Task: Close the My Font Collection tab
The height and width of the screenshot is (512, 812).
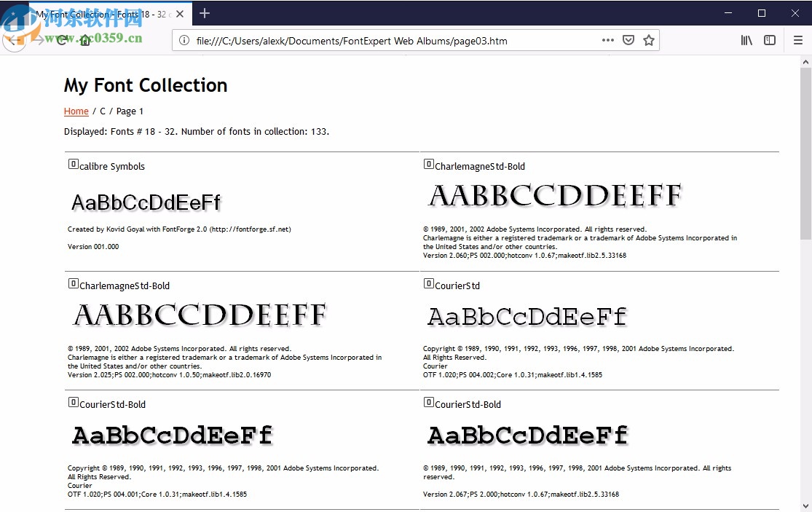Action: pyautogui.click(x=180, y=14)
